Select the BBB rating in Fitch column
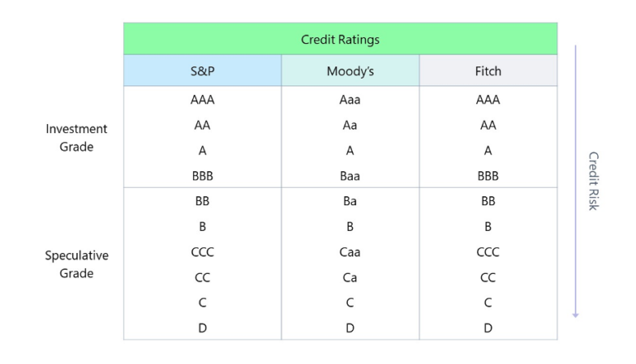This screenshot has width=636, height=364. [x=488, y=176]
